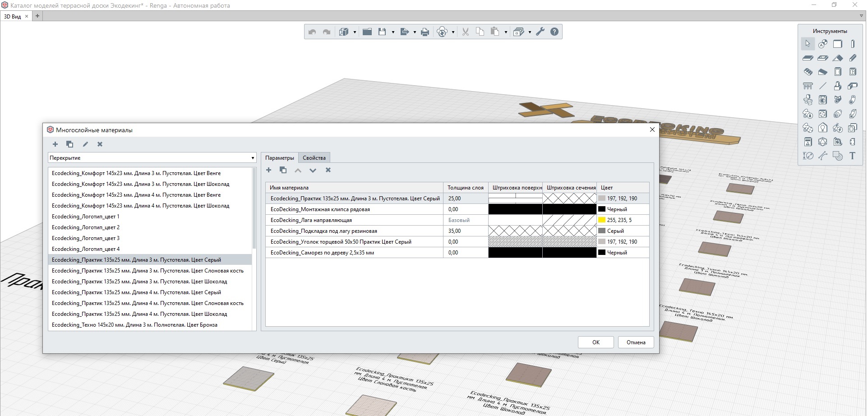
Task: Expand the windows stack dropdown arrow
Action: (x=530, y=32)
